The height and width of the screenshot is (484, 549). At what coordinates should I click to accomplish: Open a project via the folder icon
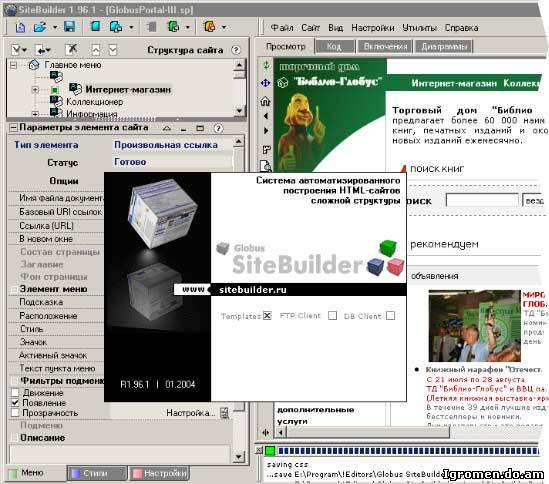(40, 27)
